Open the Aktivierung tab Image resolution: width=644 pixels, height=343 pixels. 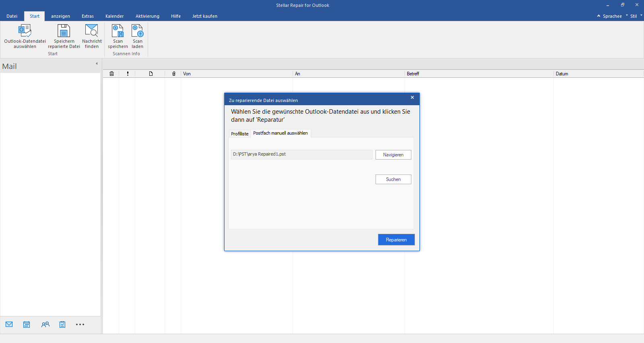coord(147,16)
